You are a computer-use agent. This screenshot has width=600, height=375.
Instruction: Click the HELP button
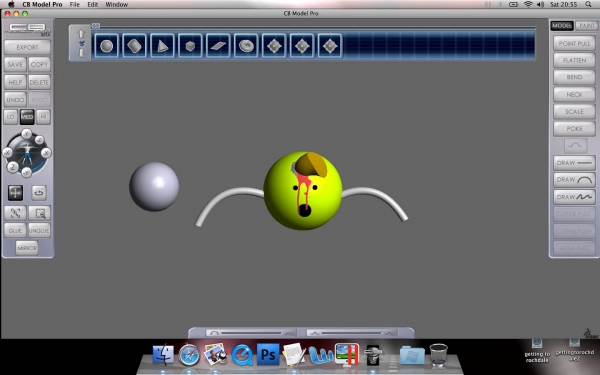coord(15,82)
